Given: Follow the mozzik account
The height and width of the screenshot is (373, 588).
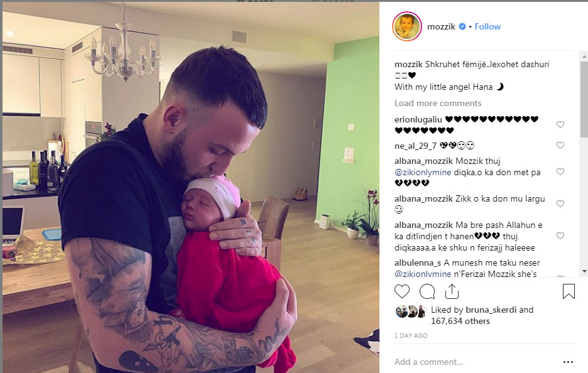Looking at the screenshot, I should (x=487, y=26).
